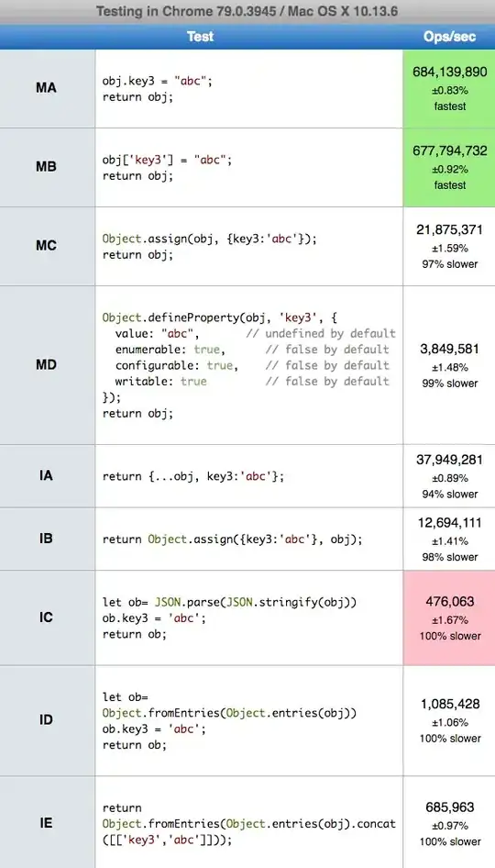The width and height of the screenshot is (495, 868).
Task: Click the Testing in Chrome title bar
Action: [x=247, y=11]
